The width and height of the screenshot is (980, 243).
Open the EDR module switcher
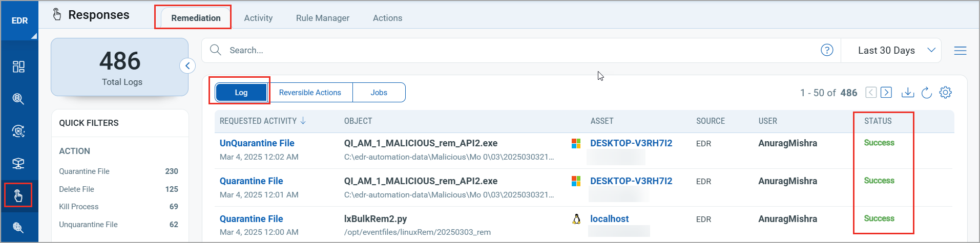(x=19, y=20)
